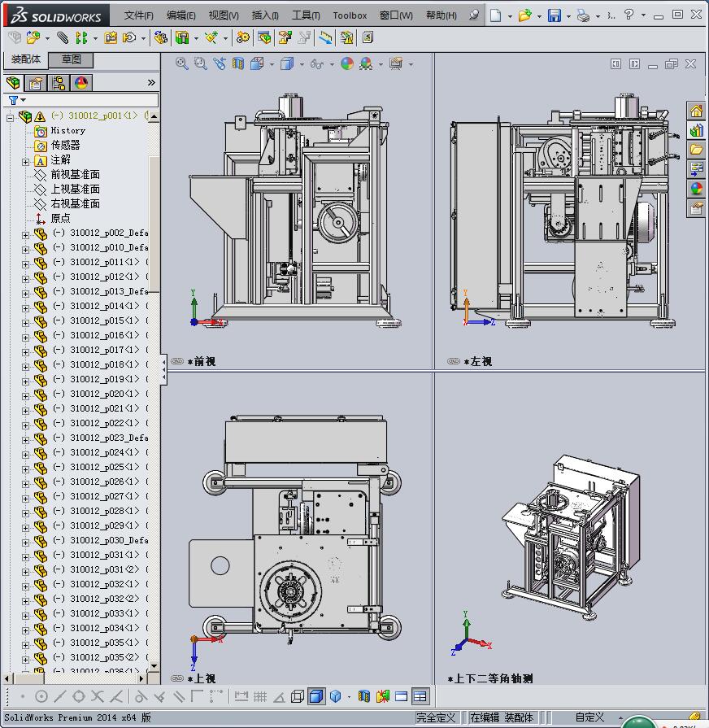
Task: Click the 自定义 status bar button
Action: pos(589,717)
